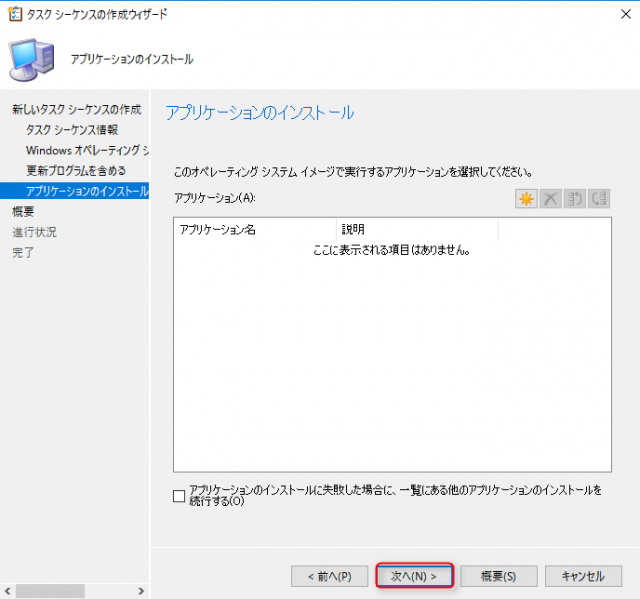The width and height of the screenshot is (640, 599).
Task: Click the move application down icon
Action: tap(599, 198)
